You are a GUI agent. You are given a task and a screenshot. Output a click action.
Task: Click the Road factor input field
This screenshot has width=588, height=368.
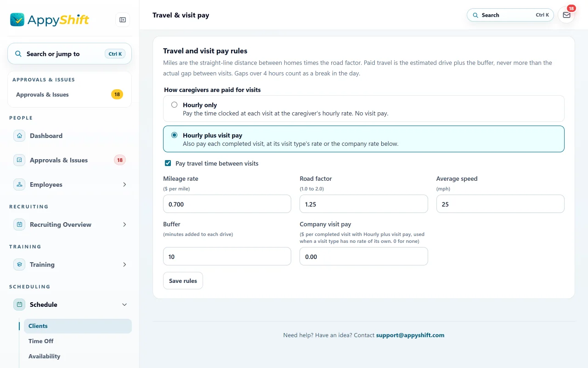point(364,204)
